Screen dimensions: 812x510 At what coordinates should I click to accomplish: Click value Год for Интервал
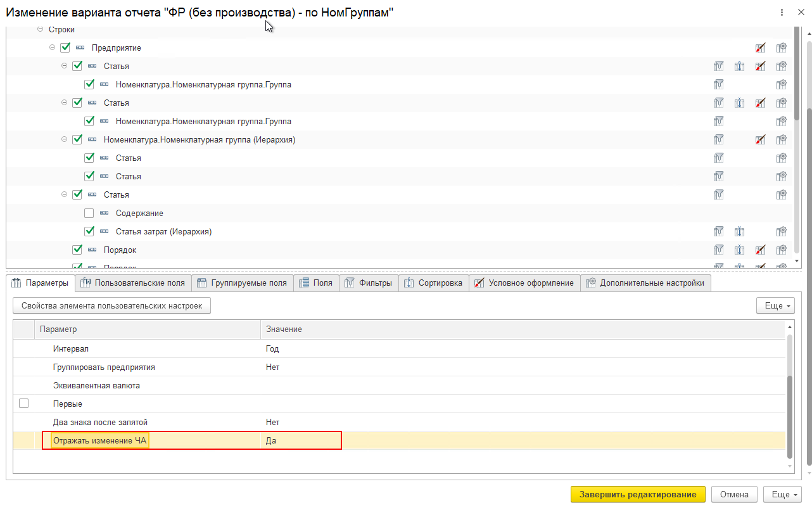pos(272,348)
